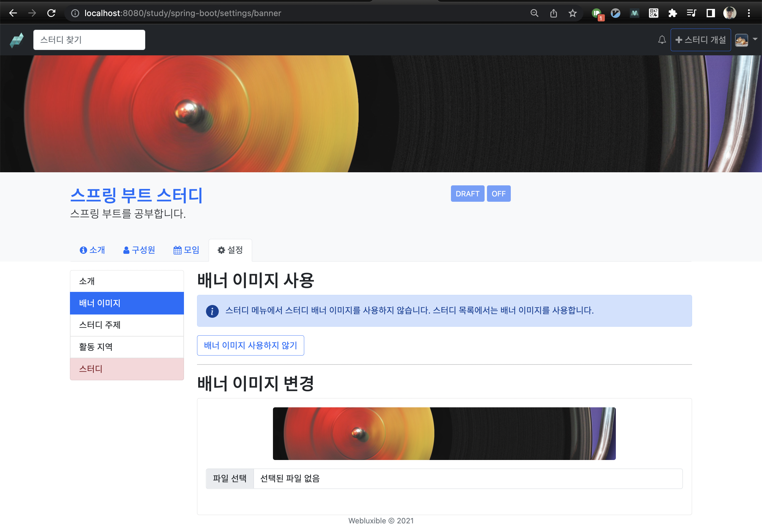The width and height of the screenshot is (762, 532).
Task: Expand the profile dropdown caret
Action: (x=755, y=39)
